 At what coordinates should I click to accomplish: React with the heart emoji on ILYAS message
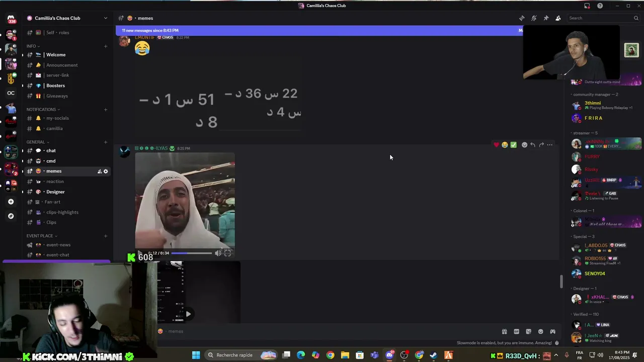[x=496, y=145]
